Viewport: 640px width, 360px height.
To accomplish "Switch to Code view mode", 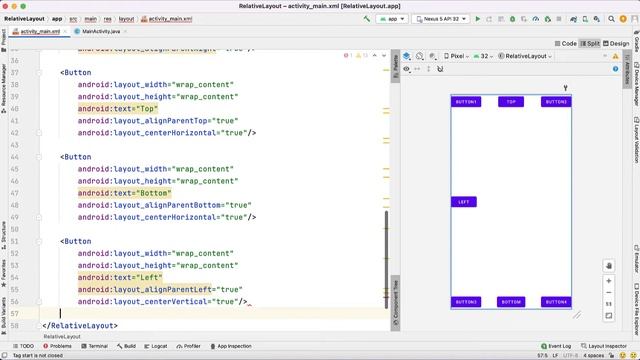I will coord(565,43).
